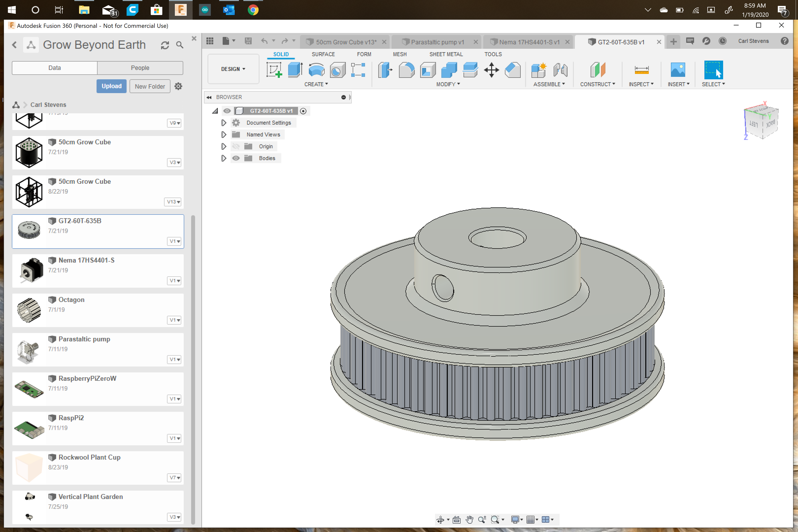
Task: Click the Job Status clock icon
Action: (x=722, y=41)
